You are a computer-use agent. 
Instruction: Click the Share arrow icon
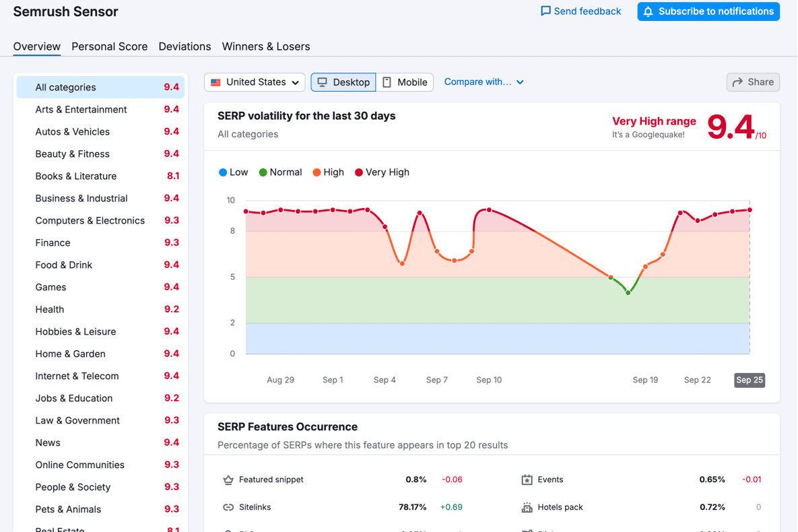click(x=737, y=82)
